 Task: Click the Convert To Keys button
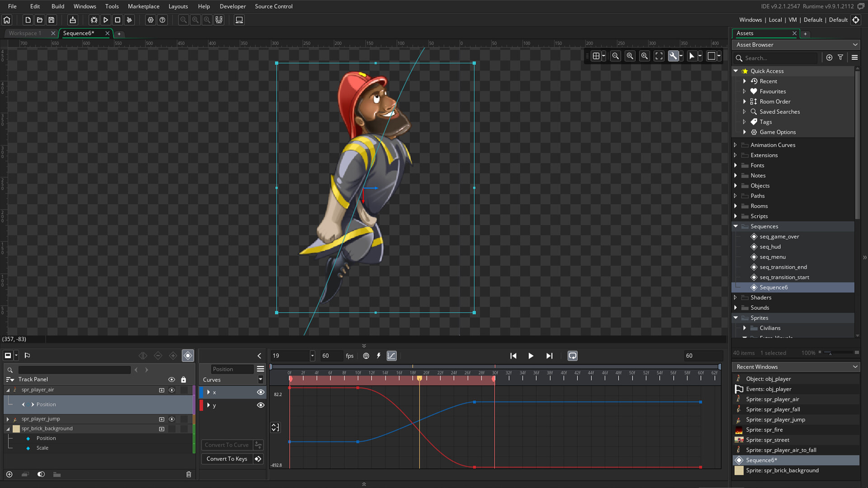pos(226,459)
